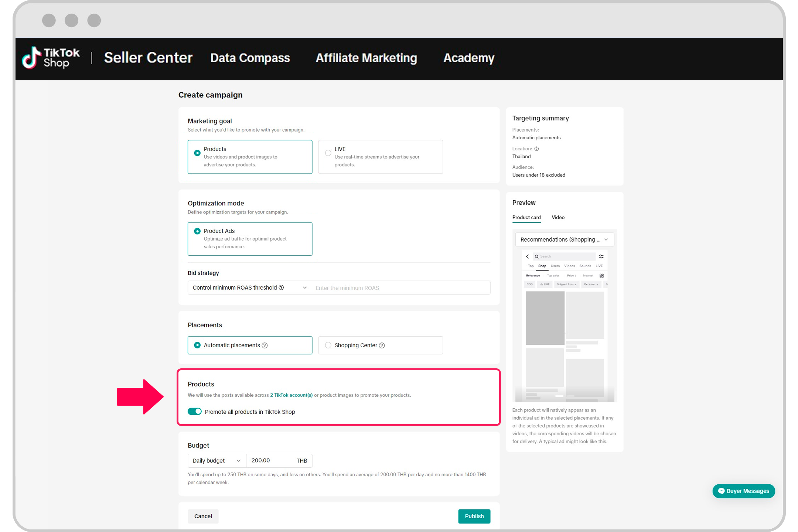Open Data Compass in the navigation

point(250,58)
